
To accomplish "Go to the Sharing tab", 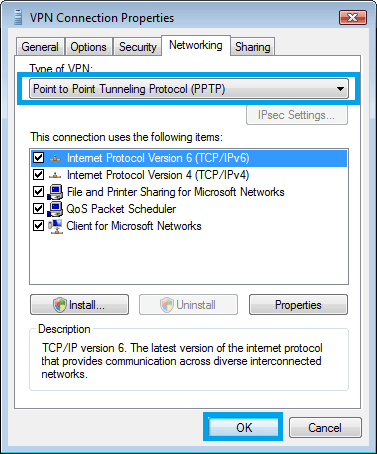I will (253, 47).
